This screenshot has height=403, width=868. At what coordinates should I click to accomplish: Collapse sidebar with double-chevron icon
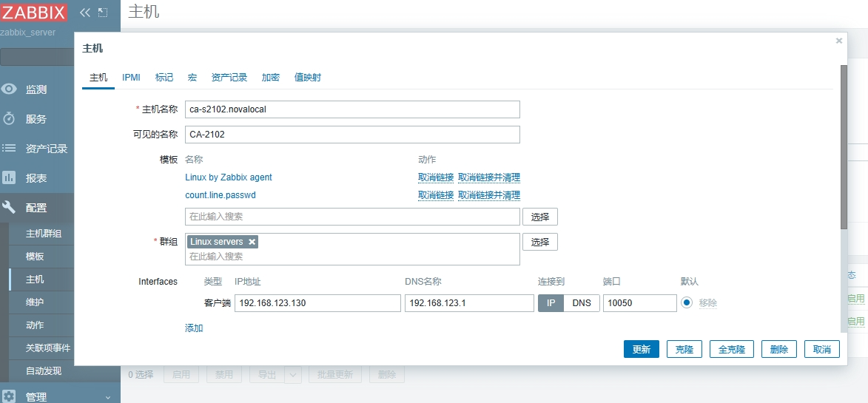84,13
